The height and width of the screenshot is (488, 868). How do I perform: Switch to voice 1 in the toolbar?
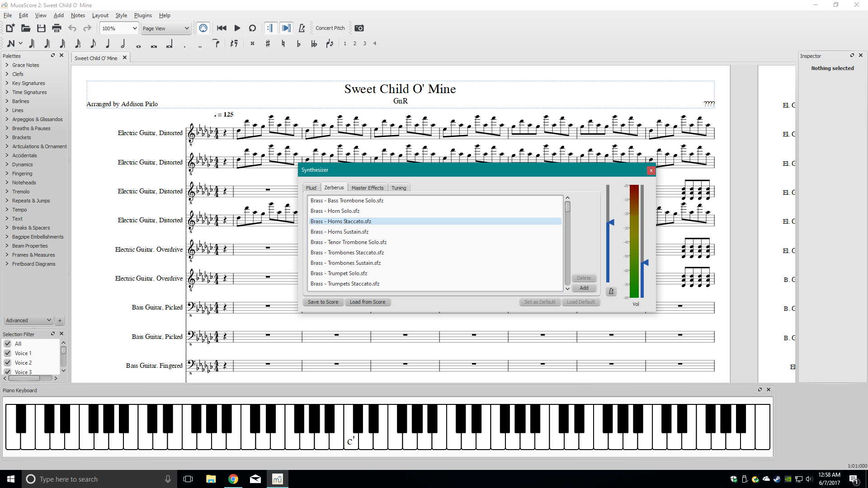tap(345, 43)
